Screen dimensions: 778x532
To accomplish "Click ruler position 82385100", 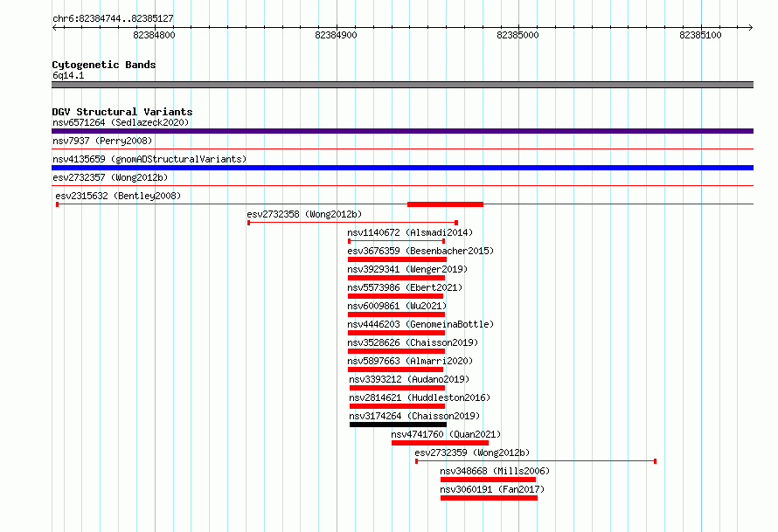I will 700,35.
